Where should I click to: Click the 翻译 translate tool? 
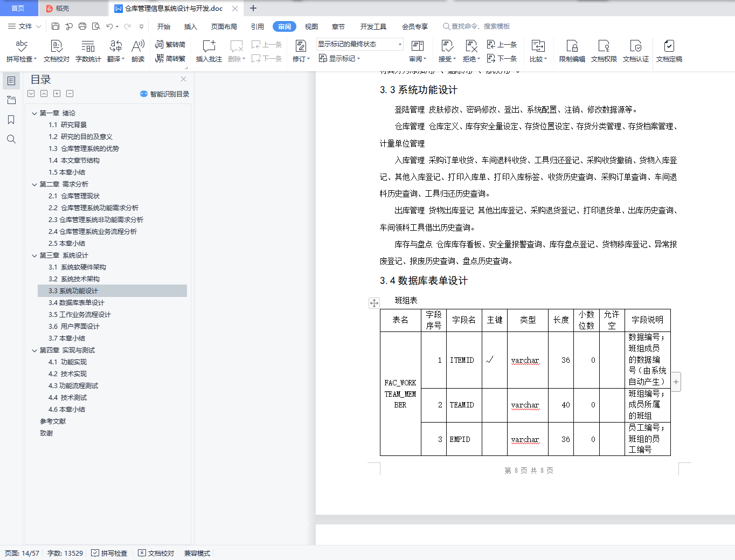tap(116, 51)
